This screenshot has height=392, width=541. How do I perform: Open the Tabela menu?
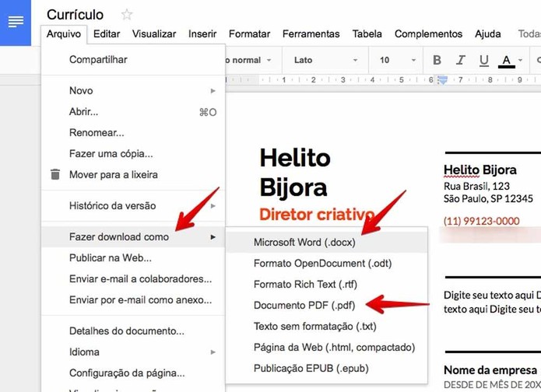tap(367, 33)
